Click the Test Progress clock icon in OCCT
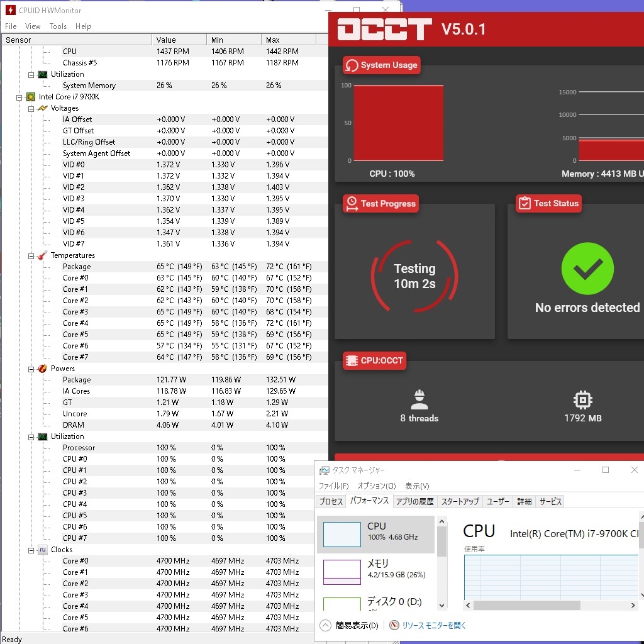The image size is (644, 644). (x=352, y=204)
